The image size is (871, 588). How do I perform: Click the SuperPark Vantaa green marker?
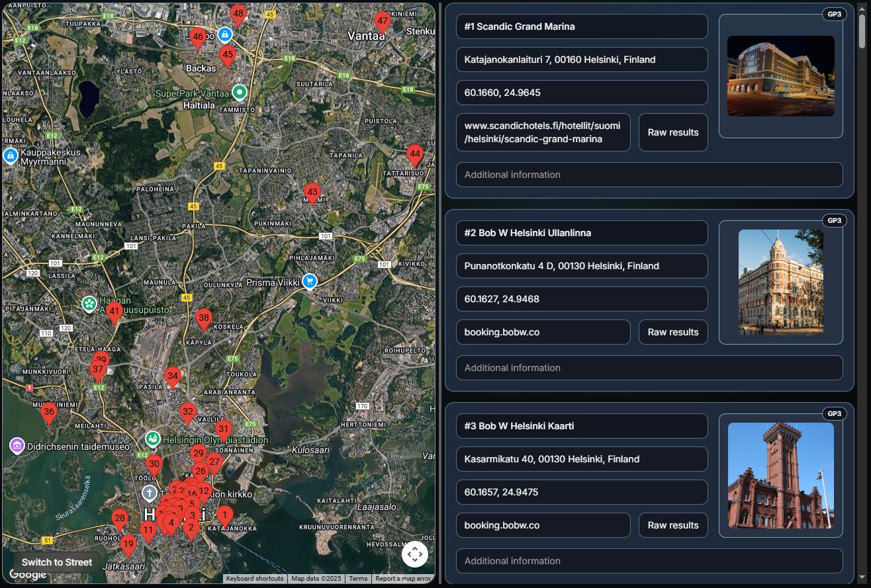240,93
